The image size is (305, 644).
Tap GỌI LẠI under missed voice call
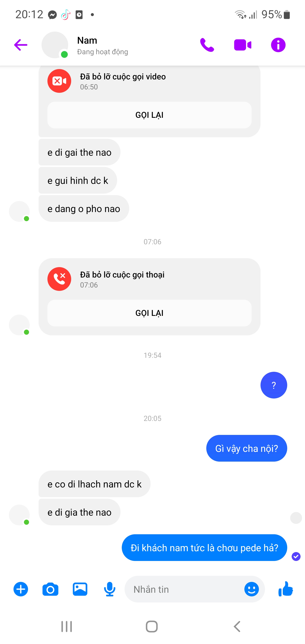tap(150, 313)
